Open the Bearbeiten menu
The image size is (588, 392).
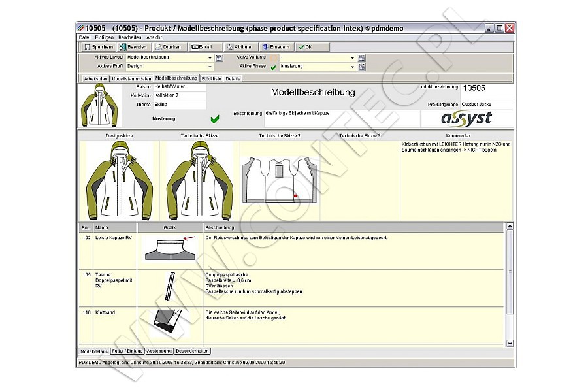[x=130, y=37]
